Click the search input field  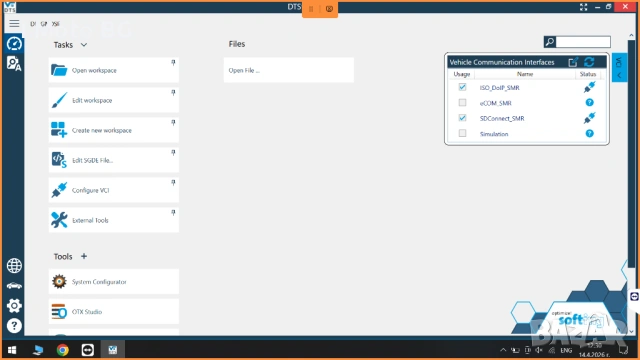pos(583,42)
